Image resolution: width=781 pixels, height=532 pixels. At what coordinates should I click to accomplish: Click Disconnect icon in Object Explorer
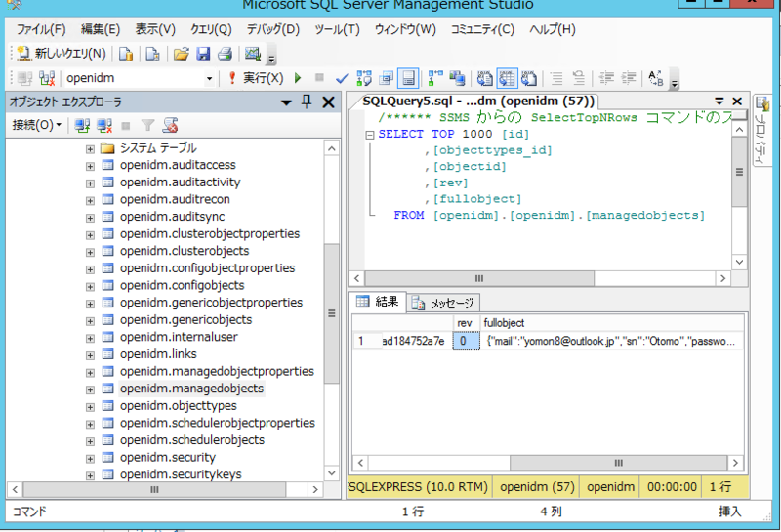(104, 125)
